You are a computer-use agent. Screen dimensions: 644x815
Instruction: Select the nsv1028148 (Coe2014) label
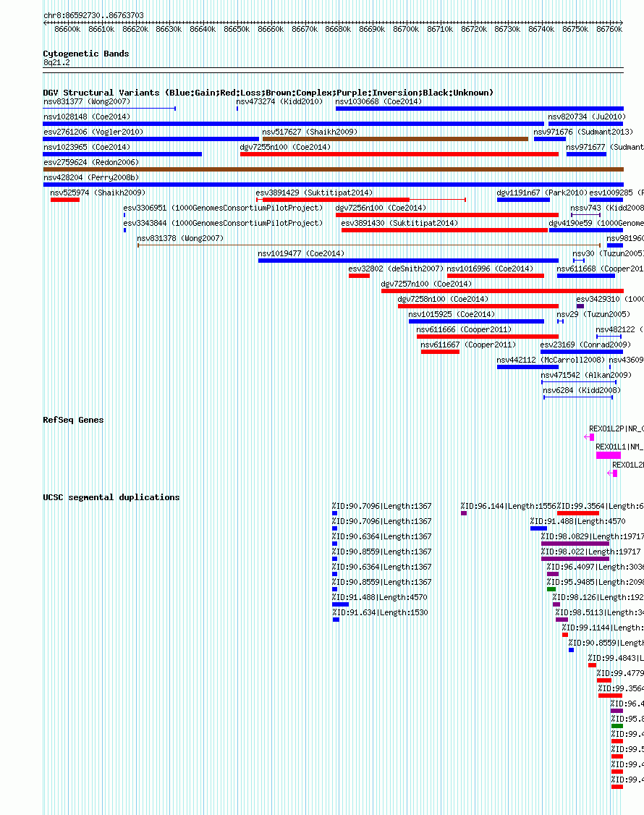tap(87, 117)
